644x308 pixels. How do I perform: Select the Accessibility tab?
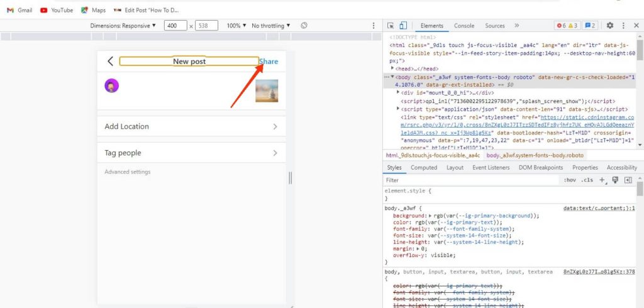[622, 168]
